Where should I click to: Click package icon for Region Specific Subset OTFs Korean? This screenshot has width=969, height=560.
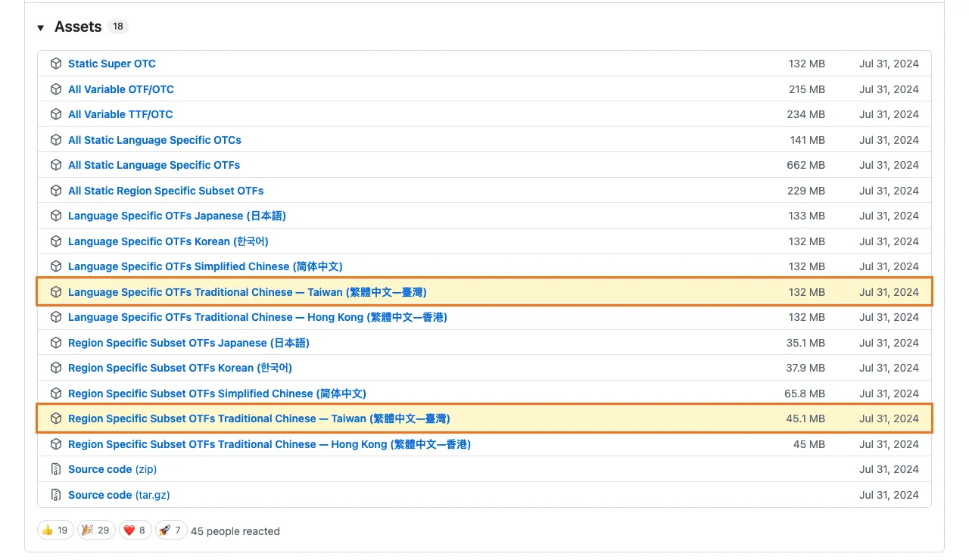[x=56, y=368]
